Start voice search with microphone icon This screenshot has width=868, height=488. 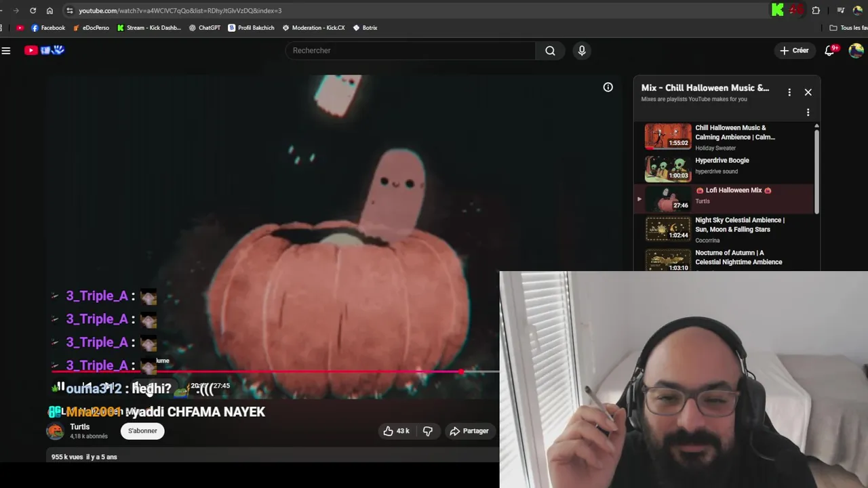(582, 50)
